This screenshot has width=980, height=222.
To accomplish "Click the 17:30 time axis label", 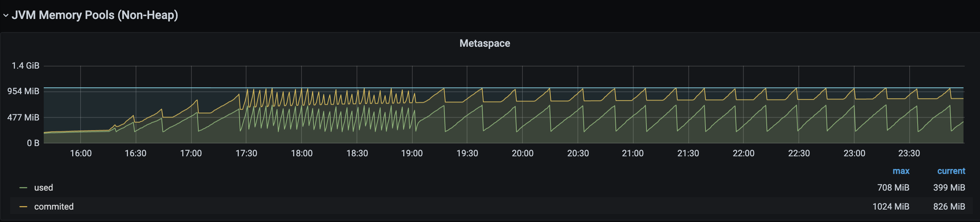I will tap(246, 153).
